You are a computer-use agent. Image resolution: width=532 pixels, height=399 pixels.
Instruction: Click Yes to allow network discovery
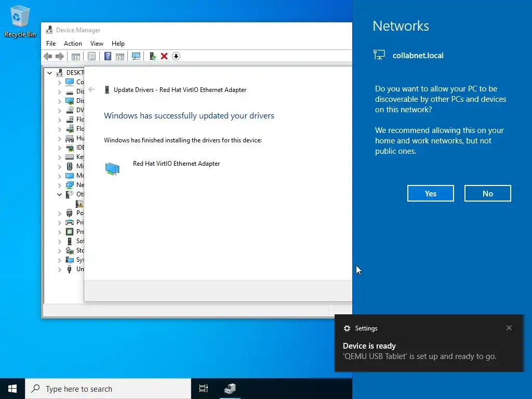(x=431, y=193)
